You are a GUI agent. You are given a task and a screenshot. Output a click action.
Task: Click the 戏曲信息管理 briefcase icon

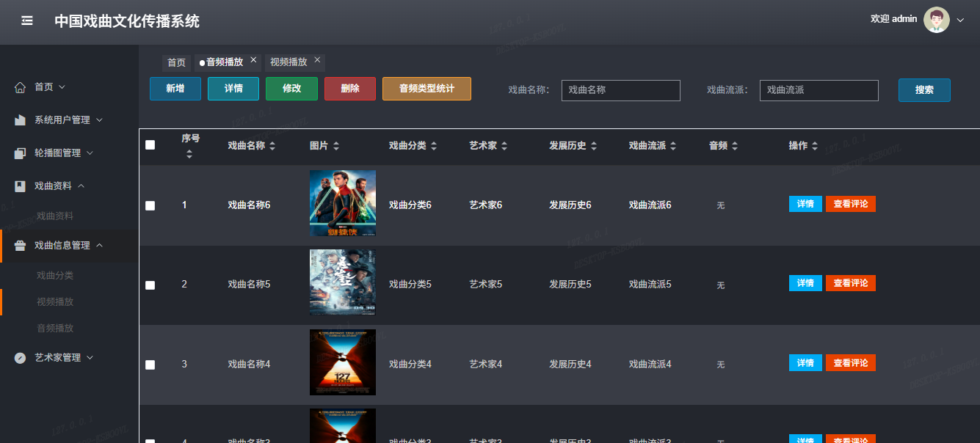click(x=21, y=246)
